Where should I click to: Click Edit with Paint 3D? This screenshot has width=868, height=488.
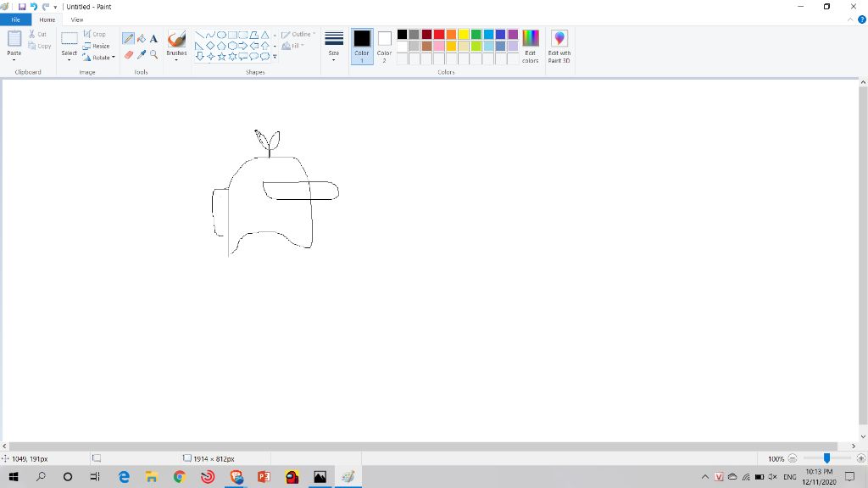point(559,46)
